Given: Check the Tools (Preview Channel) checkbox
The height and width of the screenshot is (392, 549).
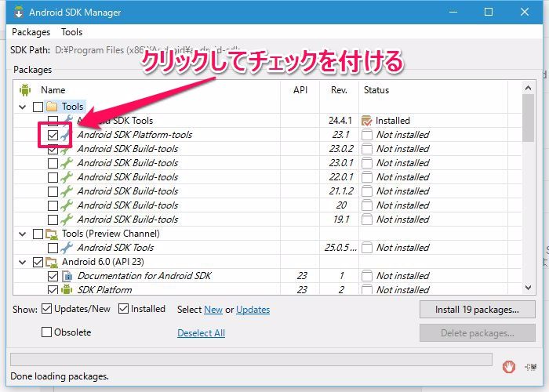Looking at the screenshot, I should click(x=38, y=234).
